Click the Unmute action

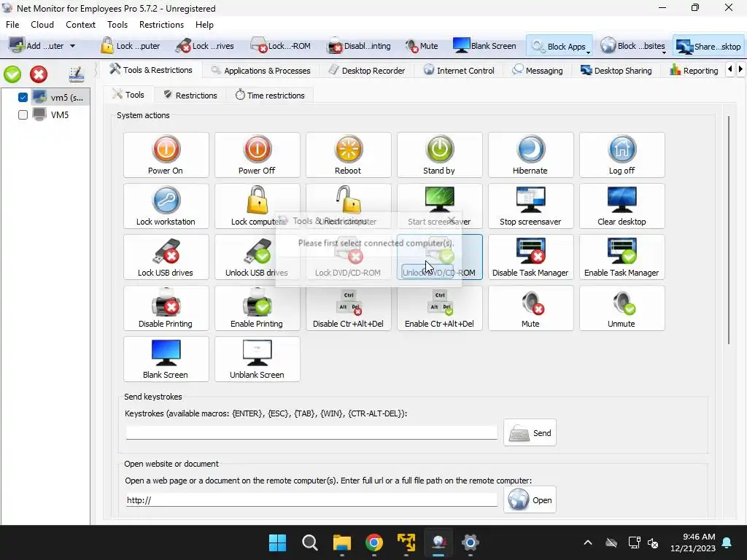pyautogui.click(x=622, y=308)
